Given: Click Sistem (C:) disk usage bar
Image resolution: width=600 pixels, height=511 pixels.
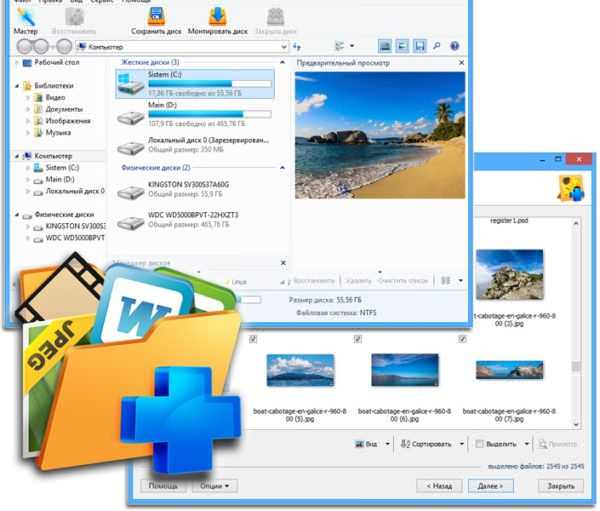Looking at the screenshot, I should click(210, 84).
